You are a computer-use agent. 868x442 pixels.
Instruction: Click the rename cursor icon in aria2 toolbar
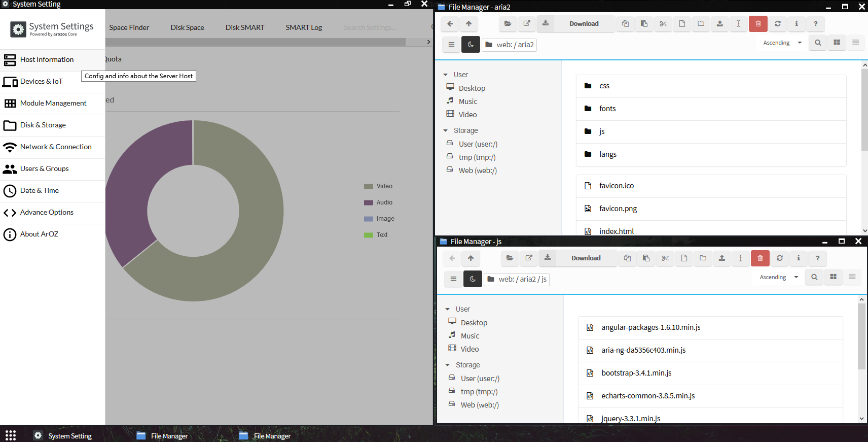[x=738, y=24]
